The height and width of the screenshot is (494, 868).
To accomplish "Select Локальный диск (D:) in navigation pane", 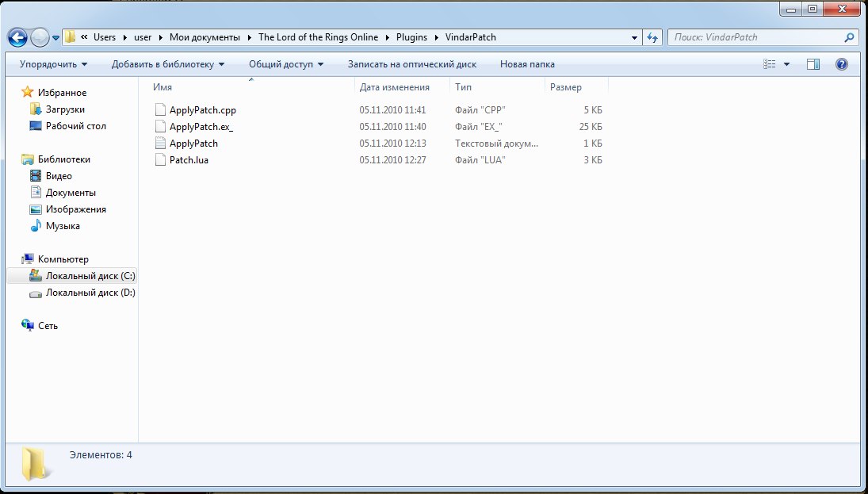I will tap(90, 293).
